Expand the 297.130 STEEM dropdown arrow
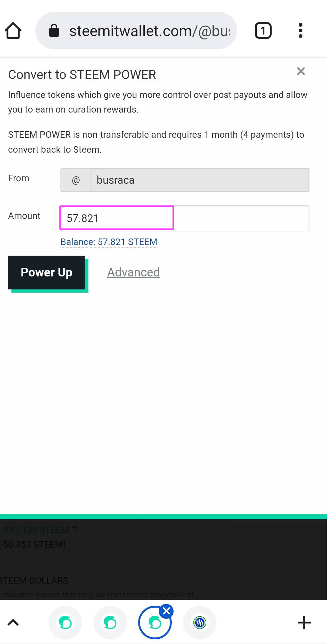This screenshot has height=644, width=327. (x=75, y=528)
